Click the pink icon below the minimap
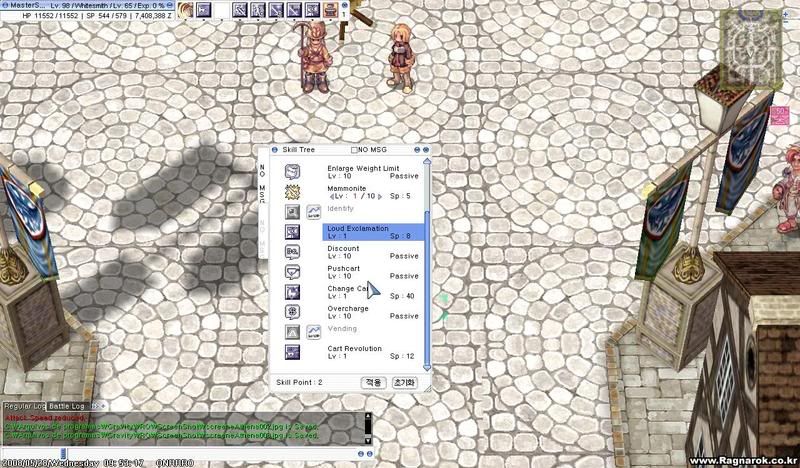 [x=779, y=115]
